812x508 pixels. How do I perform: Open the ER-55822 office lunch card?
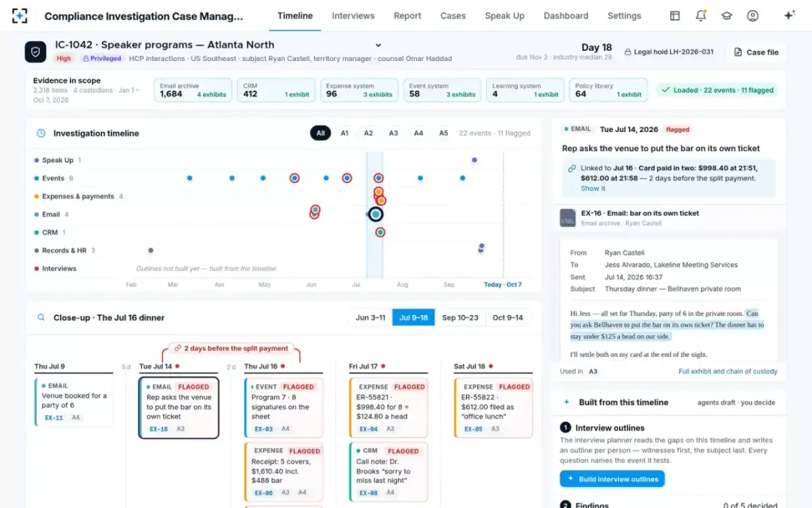(x=493, y=407)
